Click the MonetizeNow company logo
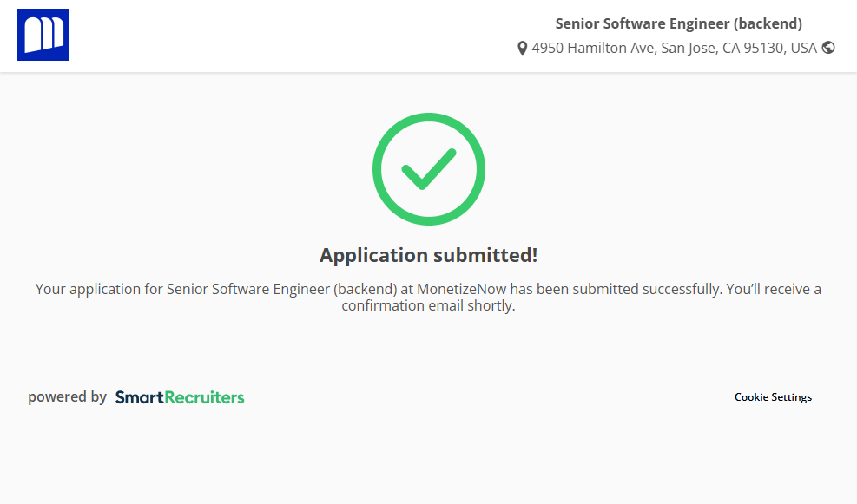The image size is (857, 504). pos(43,35)
